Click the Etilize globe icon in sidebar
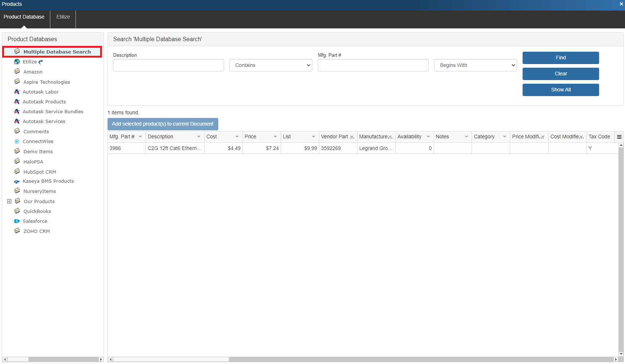Image resolution: width=625 pixels, height=364 pixels. [x=17, y=62]
